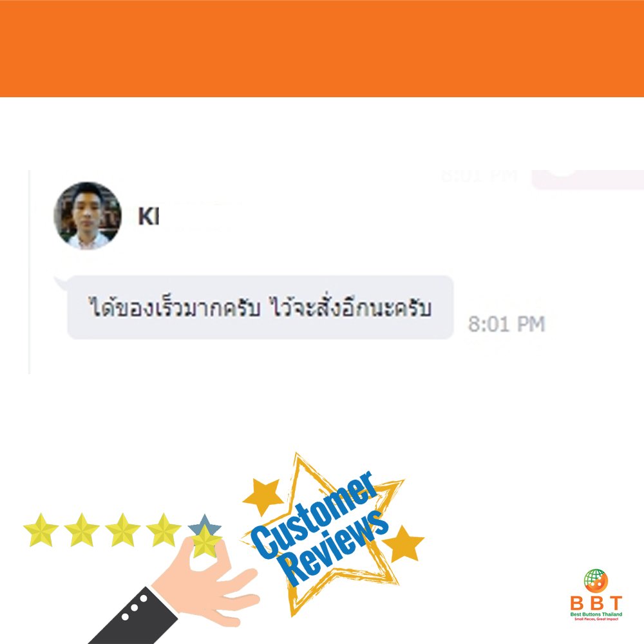This screenshot has height=644, width=644.
Task: Select the third yellow rating star
Action: pyautogui.click(x=123, y=530)
